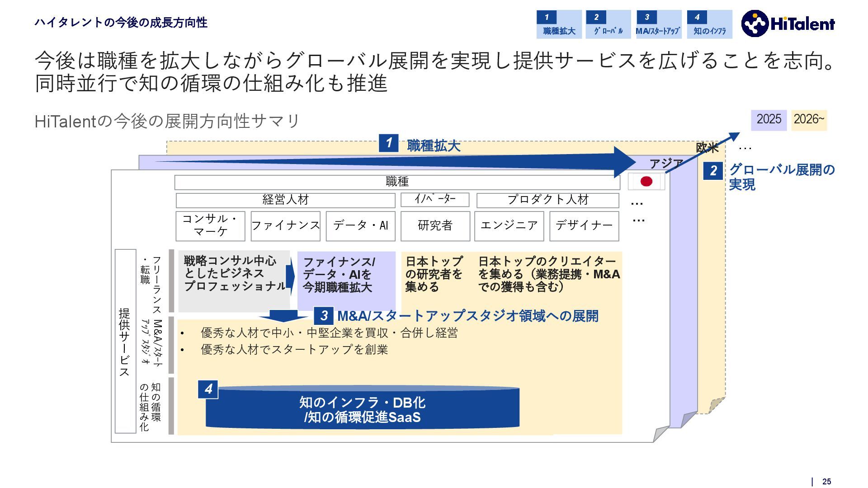The height and width of the screenshot is (488, 868).
Task: Click number 4 badge on database cylinder
Action: click(208, 389)
